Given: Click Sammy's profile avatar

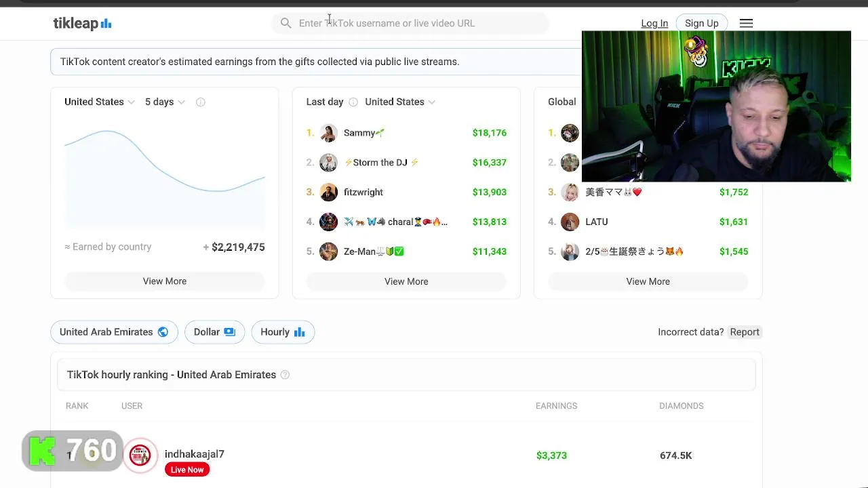Looking at the screenshot, I should click(x=328, y=133).
